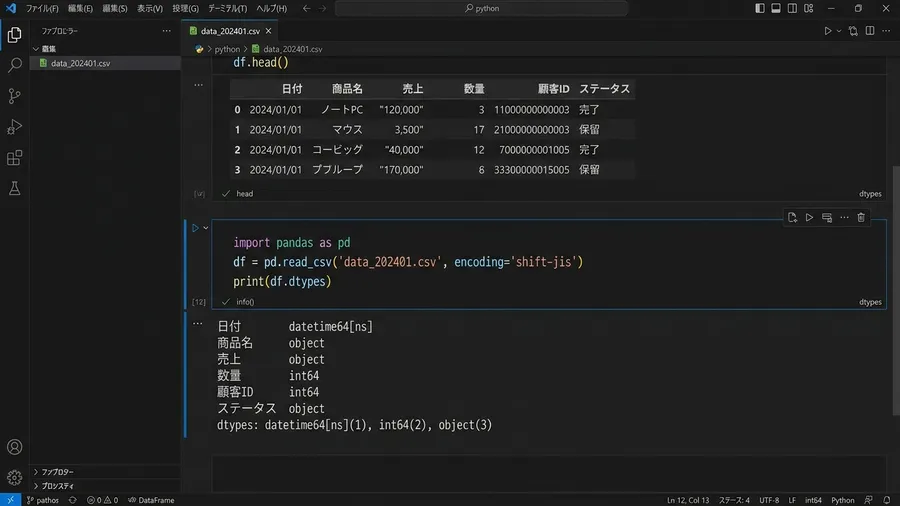Open the explorer panel more actions ellipsis
900x506 pixels.
166,31
